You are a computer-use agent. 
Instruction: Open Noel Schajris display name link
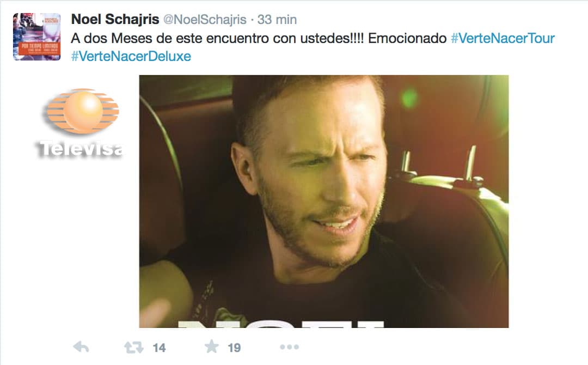(115, 19)
